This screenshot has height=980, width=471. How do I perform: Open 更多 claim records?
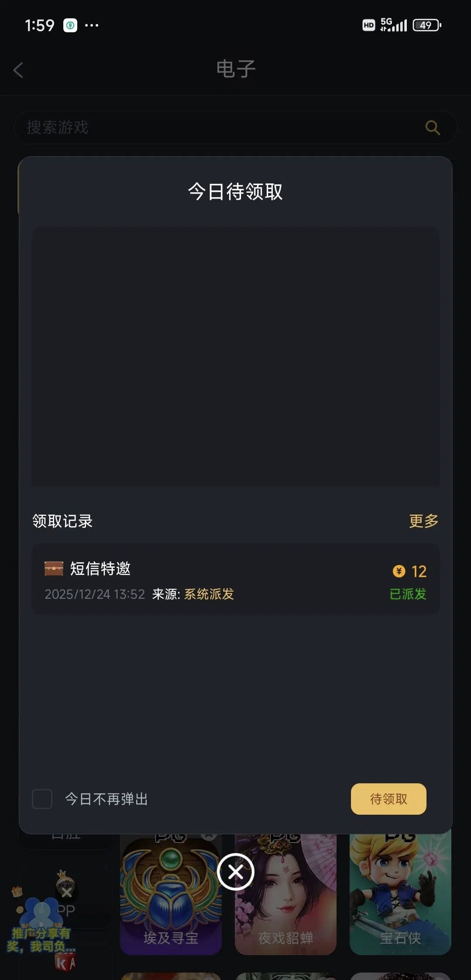[423, 521]
